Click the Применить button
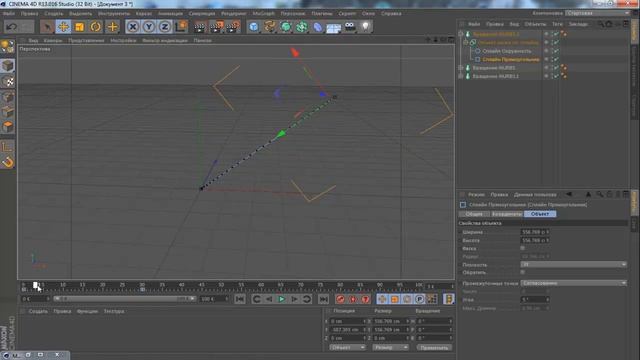This screenshot has height=360, width=640. click(434, 348)
